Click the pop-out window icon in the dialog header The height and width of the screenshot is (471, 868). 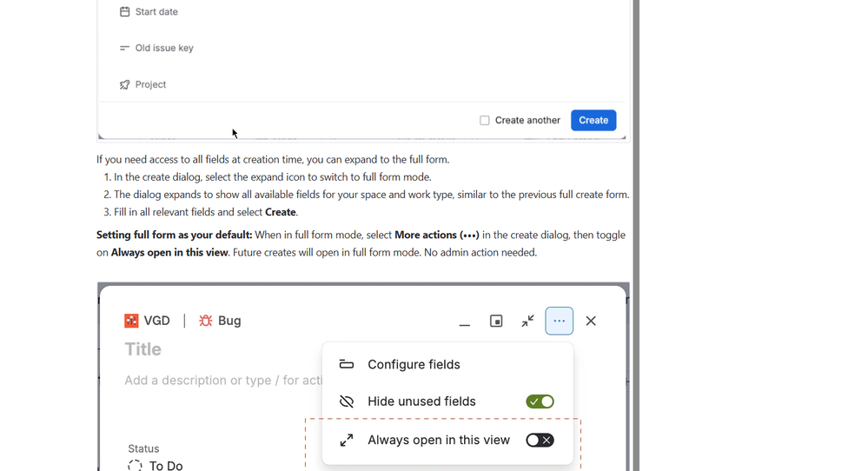tap(496, 321)
